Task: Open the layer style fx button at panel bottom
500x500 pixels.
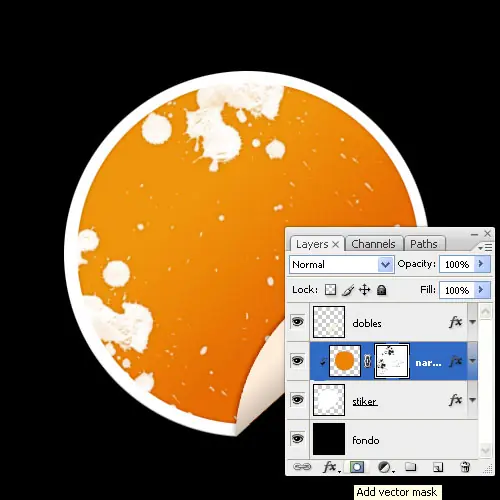Action: (x=331, y=467)
